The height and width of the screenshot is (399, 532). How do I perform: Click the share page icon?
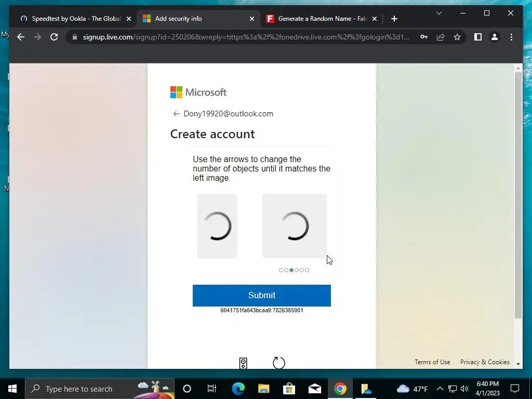pyautogui.click(x=441, y=37)
